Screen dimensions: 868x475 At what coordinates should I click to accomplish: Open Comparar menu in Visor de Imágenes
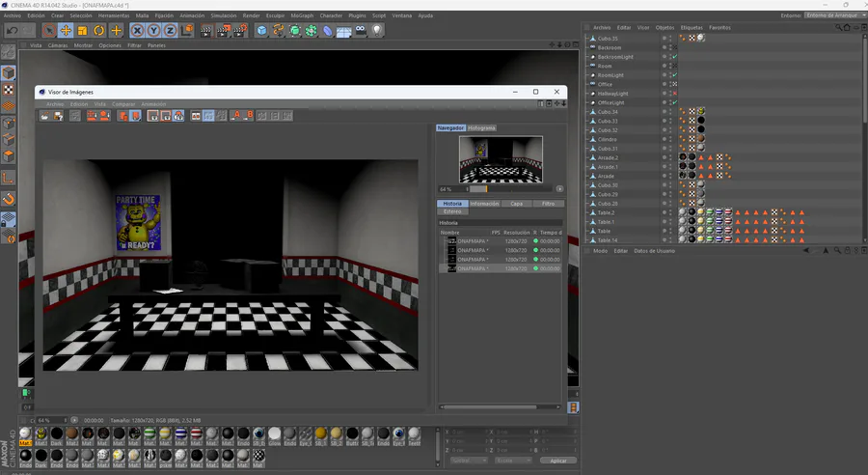click(123, 104)
